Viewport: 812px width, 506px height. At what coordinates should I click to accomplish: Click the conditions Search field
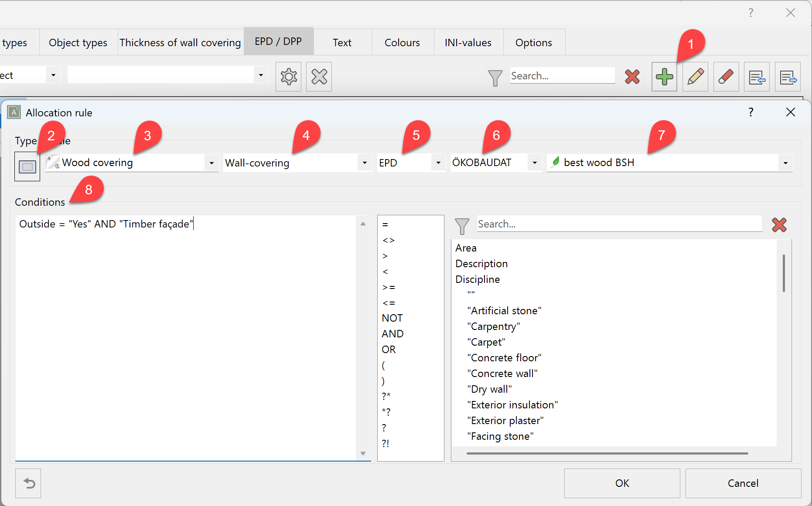pyautogui.click(x=619, y=224)
